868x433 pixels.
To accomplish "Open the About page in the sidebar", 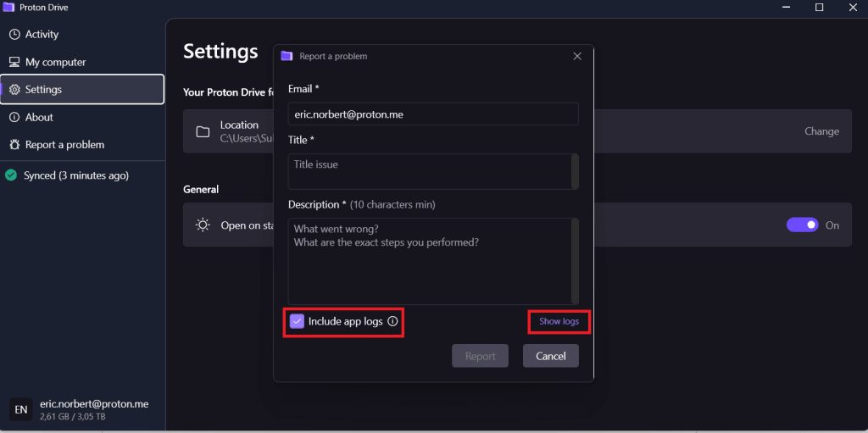I will click(x=82, y=118).
